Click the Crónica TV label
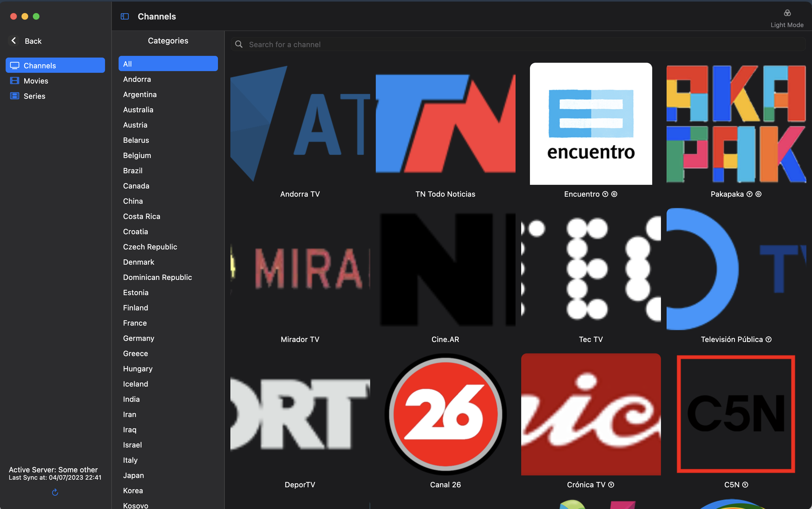812x509 pixels. [586, 485]
